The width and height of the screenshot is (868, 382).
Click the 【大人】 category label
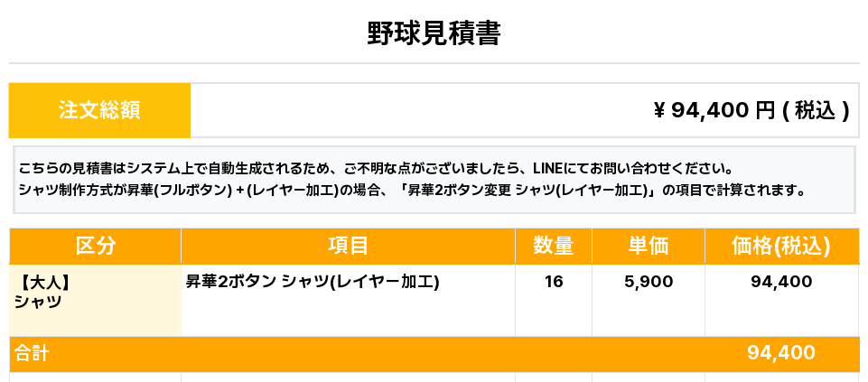point(43,282)
